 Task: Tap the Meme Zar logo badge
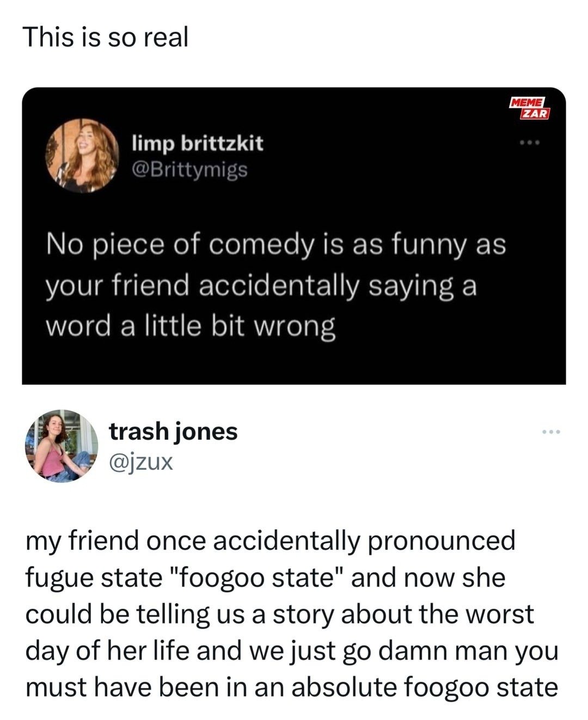(x=529, y=108)
